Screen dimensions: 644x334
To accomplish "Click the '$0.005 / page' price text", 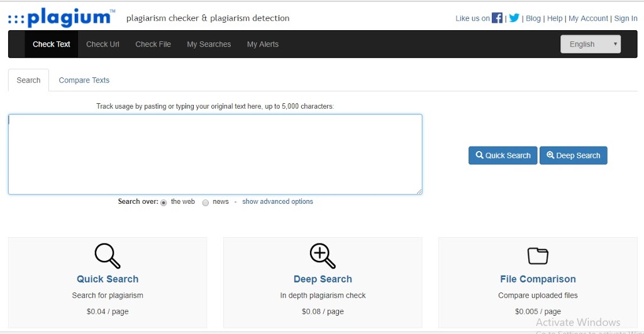I will point(538,311).
